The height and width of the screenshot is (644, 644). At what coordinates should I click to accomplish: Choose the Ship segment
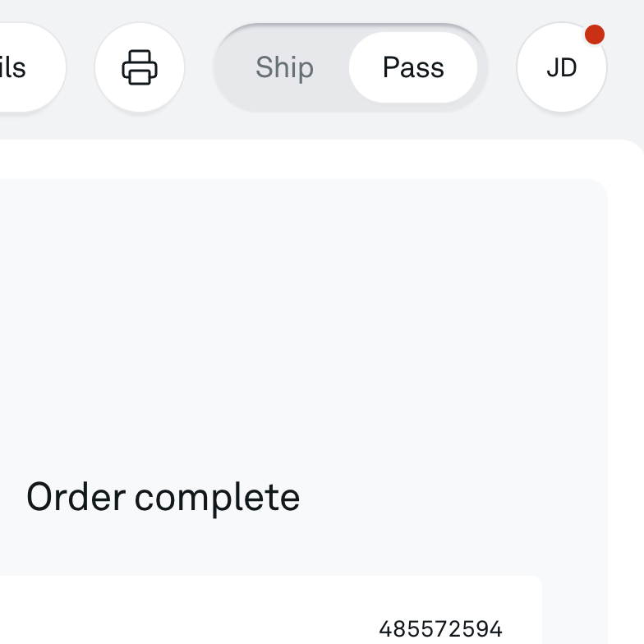(284, 67)
